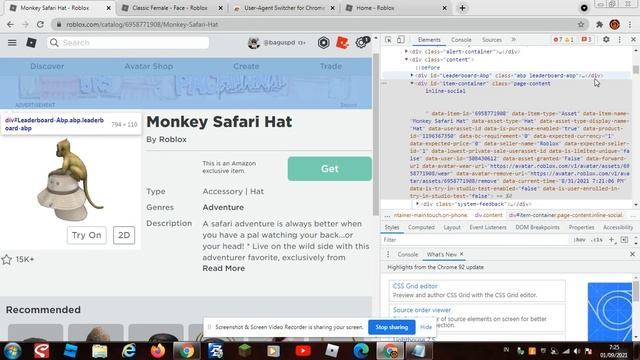The height and width of the screenshot is (360, 640).
Task: Click the Roblox logo home icon
Action: point(31,42)
